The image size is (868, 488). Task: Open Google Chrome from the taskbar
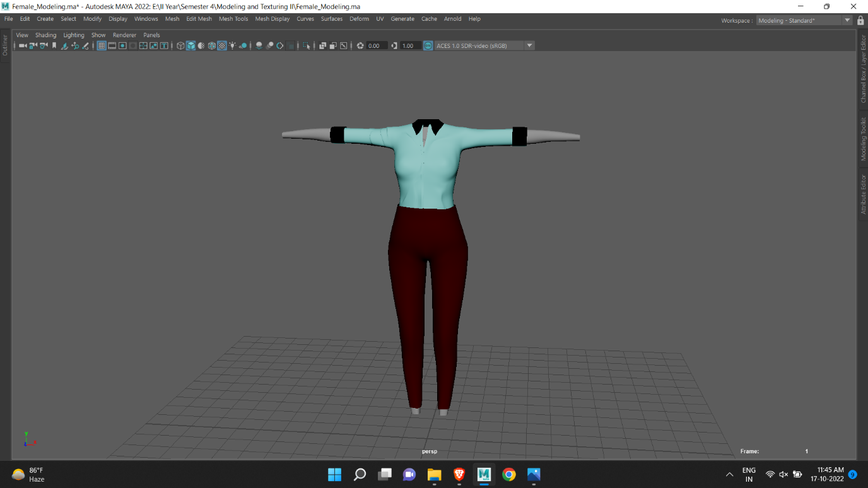tap(509, 474)
